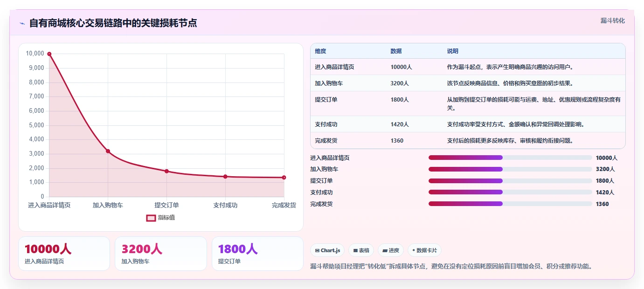
Task: Click the Chart.js chip
Action: click(x=328, y=250)
